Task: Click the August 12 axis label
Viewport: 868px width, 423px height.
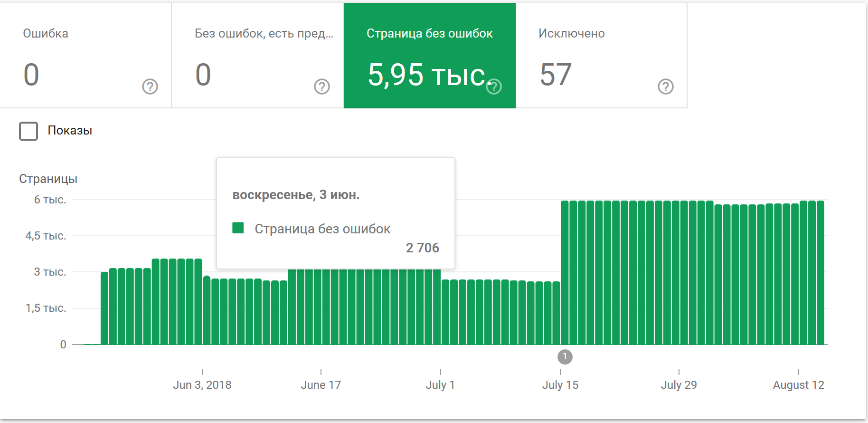Action: pyautogui.click(x=798, y=385)
